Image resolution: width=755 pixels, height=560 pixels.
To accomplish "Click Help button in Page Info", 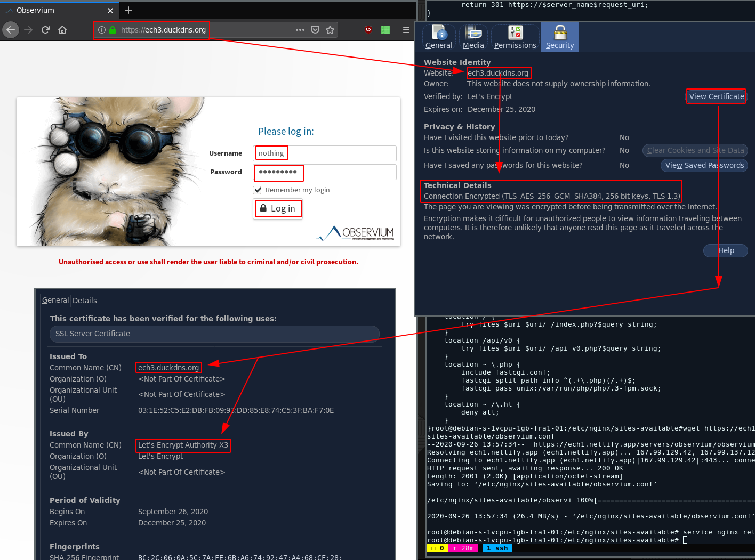I will click(x=726, y=250).
